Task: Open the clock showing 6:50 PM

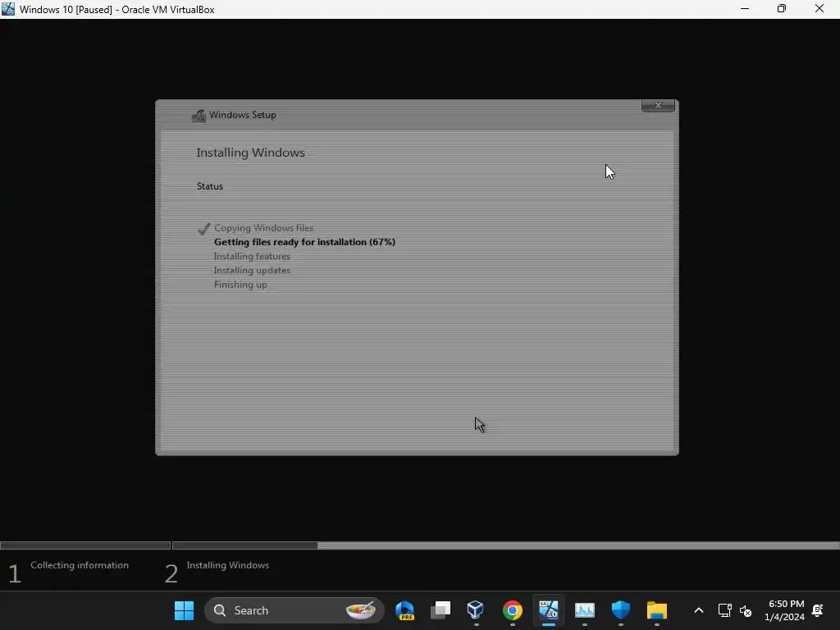Action: point(785,610)
